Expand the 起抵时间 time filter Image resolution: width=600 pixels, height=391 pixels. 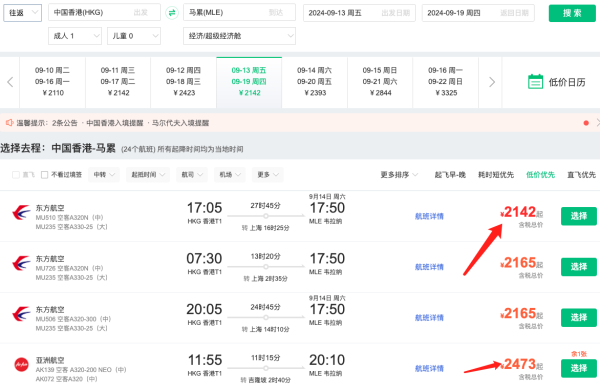pos(148,175)
